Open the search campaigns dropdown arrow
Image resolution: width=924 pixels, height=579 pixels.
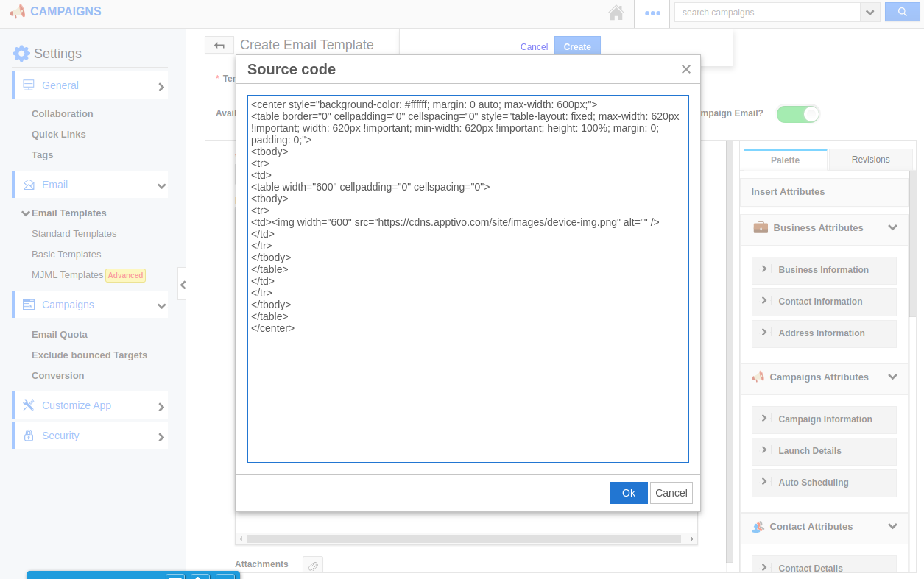[x=870, y=13]
